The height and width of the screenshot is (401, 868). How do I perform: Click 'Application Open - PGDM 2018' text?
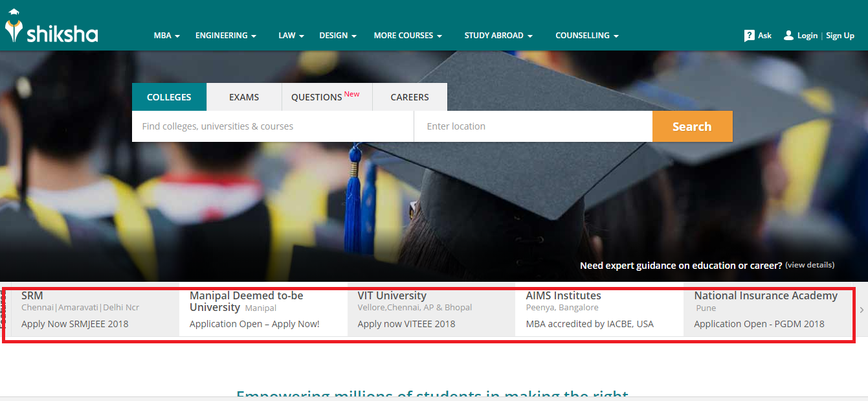click(x=759, y=324)
